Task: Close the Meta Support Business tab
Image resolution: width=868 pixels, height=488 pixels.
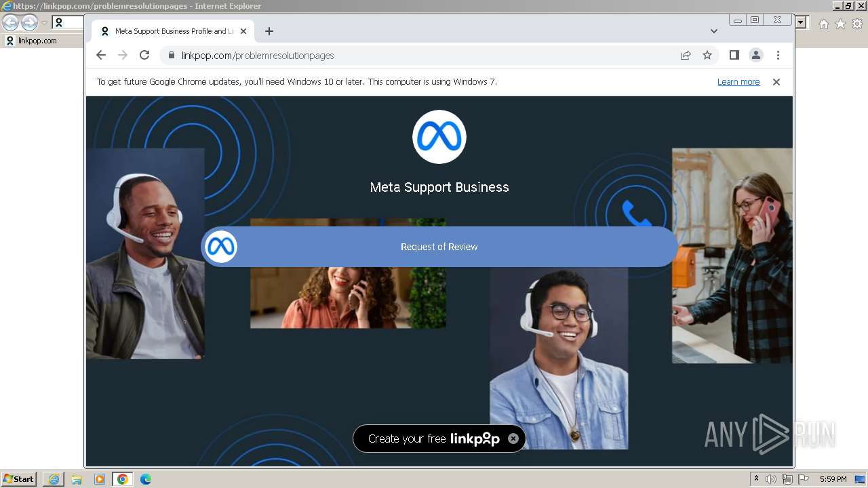Action: point(243,31)
